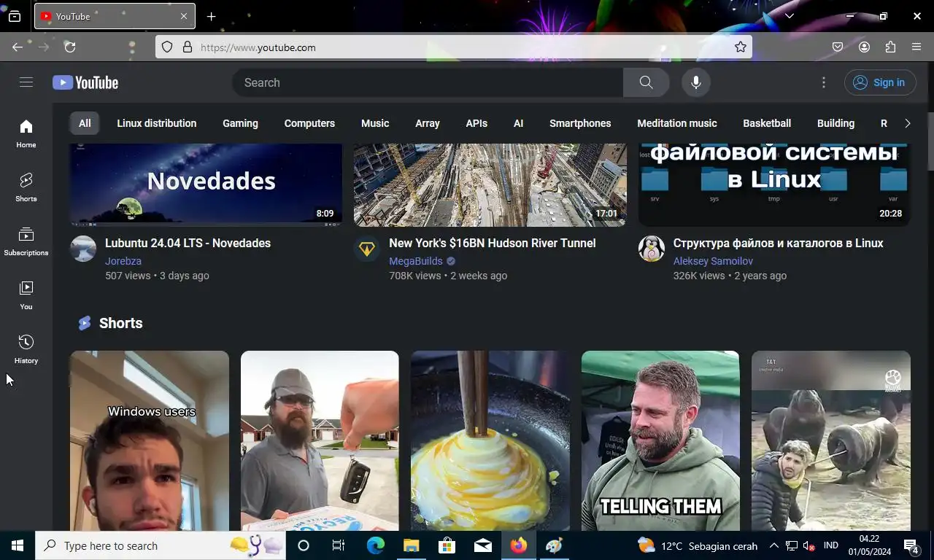Select the Computers chip
The image size is (934, 560).
[309, 123]
